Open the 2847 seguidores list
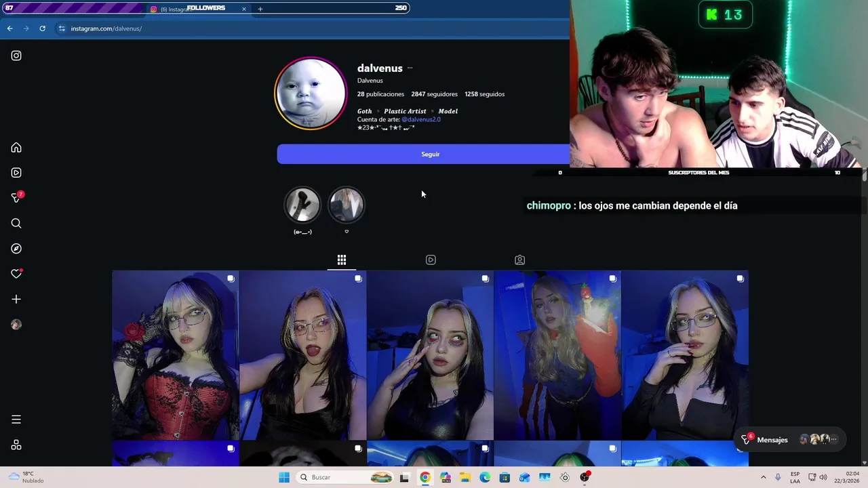The width and height of the screenshot is (868, 488). 434,94
